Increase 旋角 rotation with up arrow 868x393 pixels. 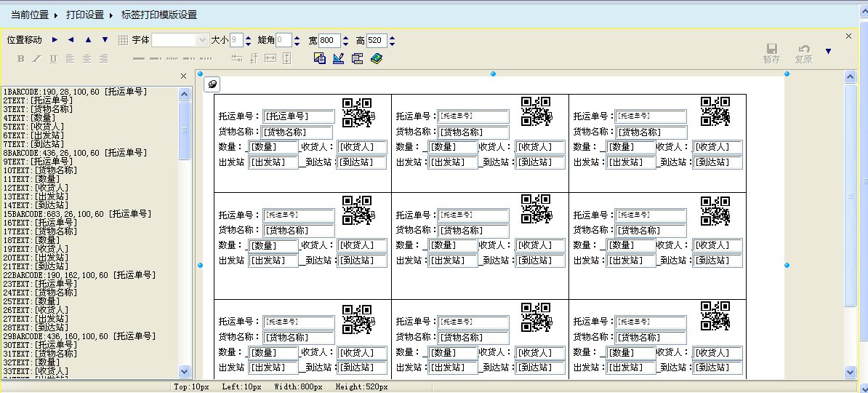pyautogui.click(x=297, y=37)
